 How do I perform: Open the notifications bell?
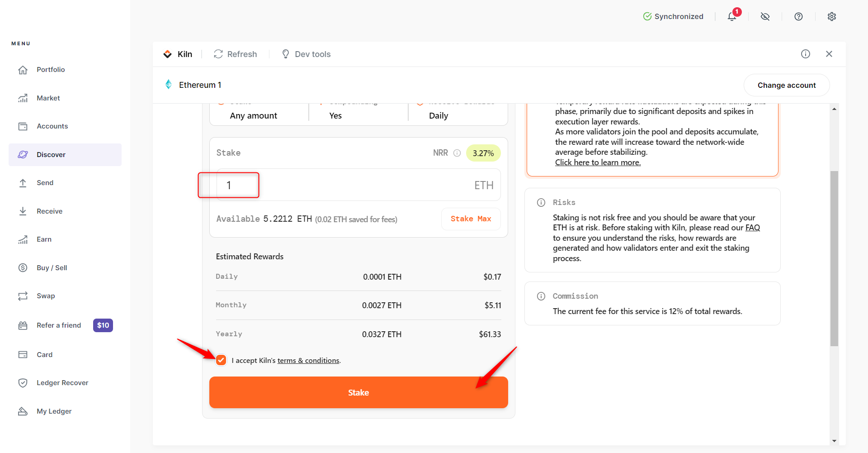[x=732, y=17]
